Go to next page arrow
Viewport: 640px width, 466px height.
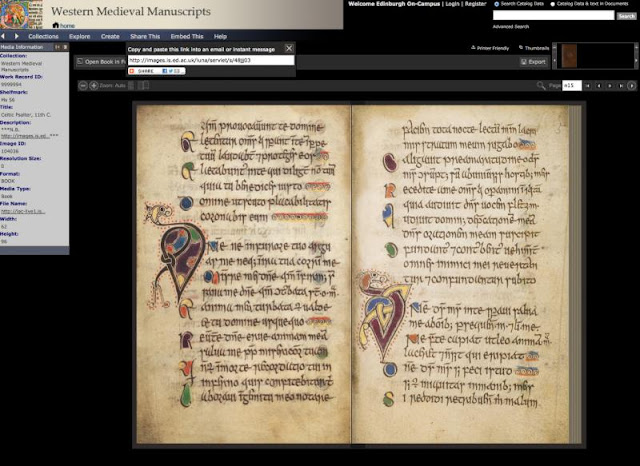(x=610, y=86)
